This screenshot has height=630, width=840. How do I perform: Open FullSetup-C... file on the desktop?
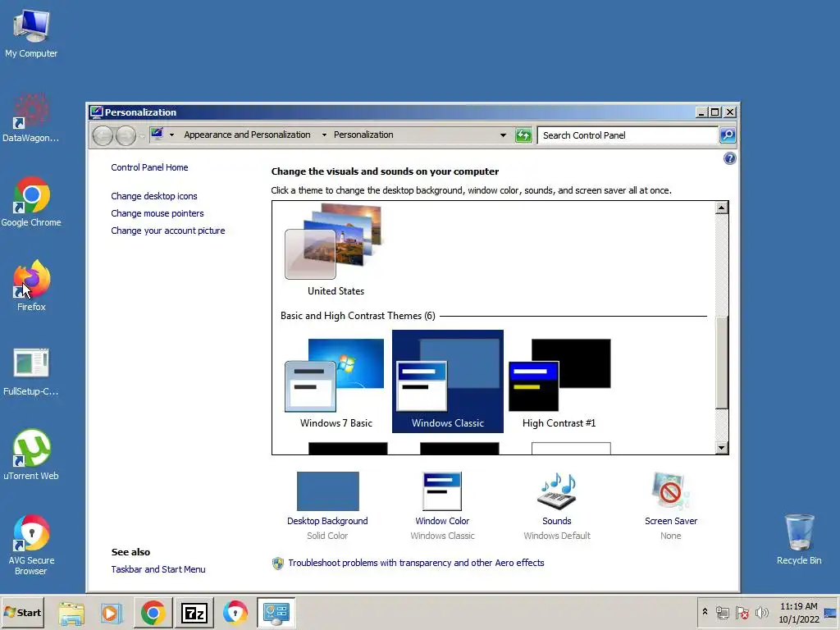click(31, 372)
